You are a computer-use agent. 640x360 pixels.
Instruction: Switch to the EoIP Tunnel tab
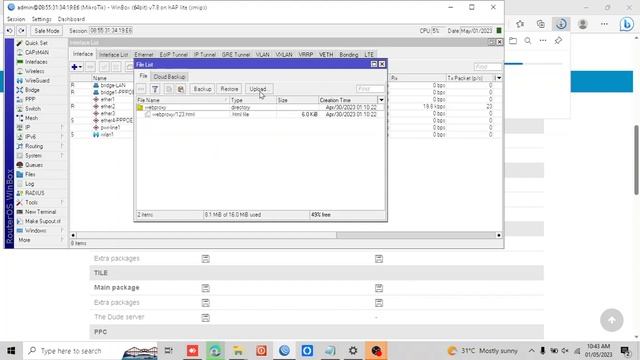point(174,54)
